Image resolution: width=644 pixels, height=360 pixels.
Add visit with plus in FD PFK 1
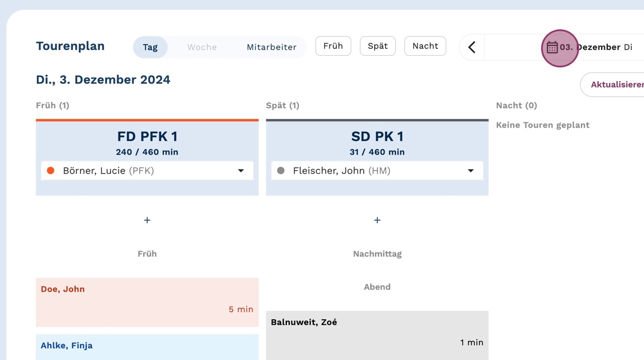click(147, 220)
